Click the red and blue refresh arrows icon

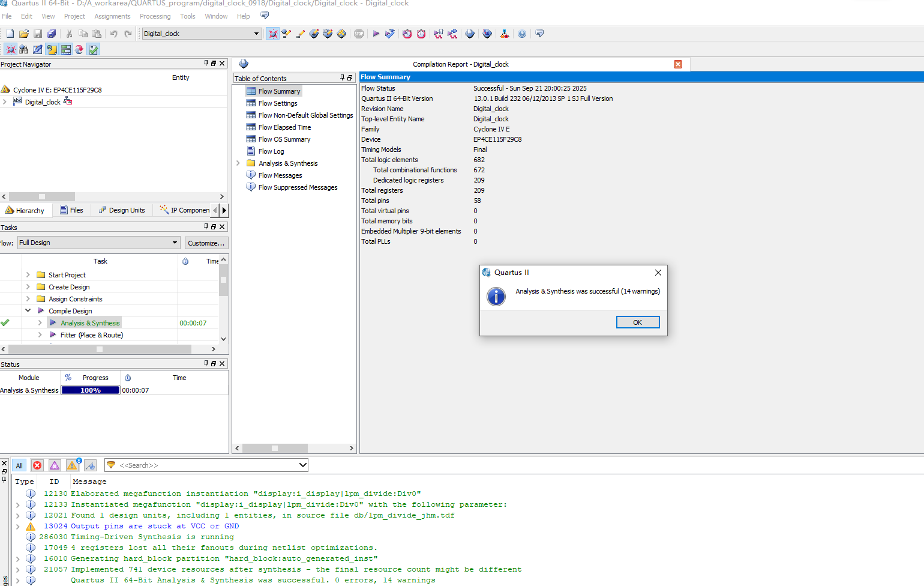coord(79,49)
